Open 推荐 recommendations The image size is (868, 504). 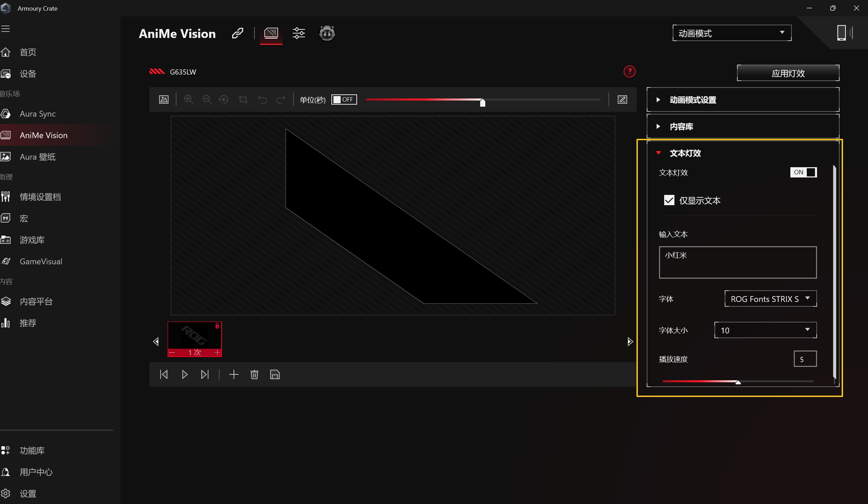[28, 323]
